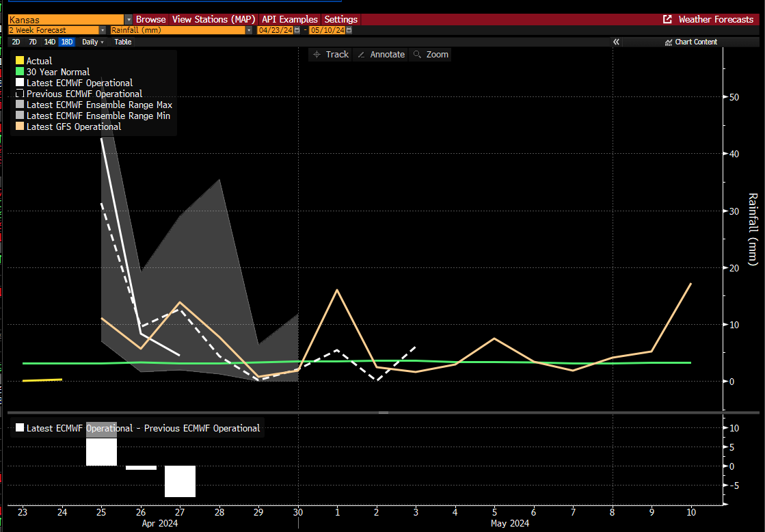Image resolution: width=765 pixels, height=532 pixels.
Task: Click the "Previous ECMWF Operational" legend label
Action: click(x=84, y=94)
